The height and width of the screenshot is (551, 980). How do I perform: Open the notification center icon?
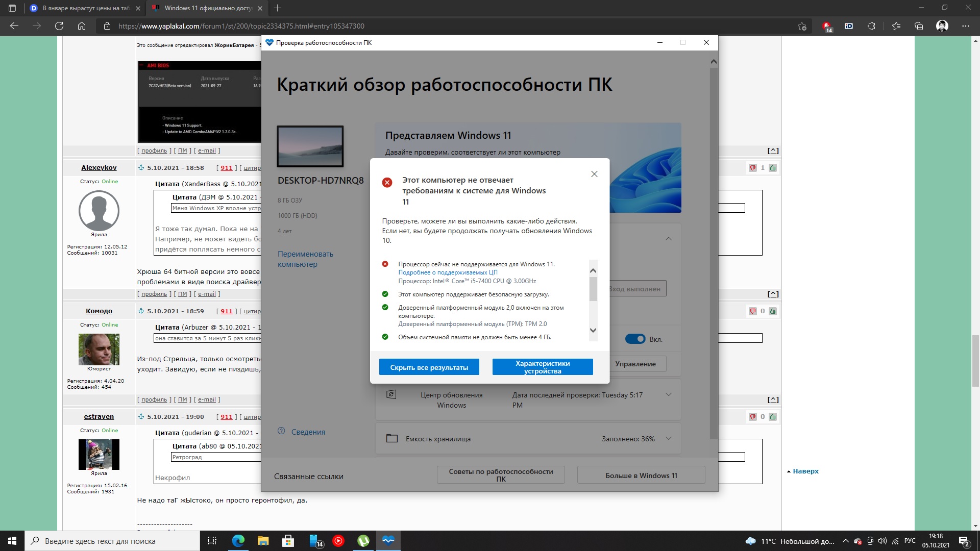click(964, 541)
